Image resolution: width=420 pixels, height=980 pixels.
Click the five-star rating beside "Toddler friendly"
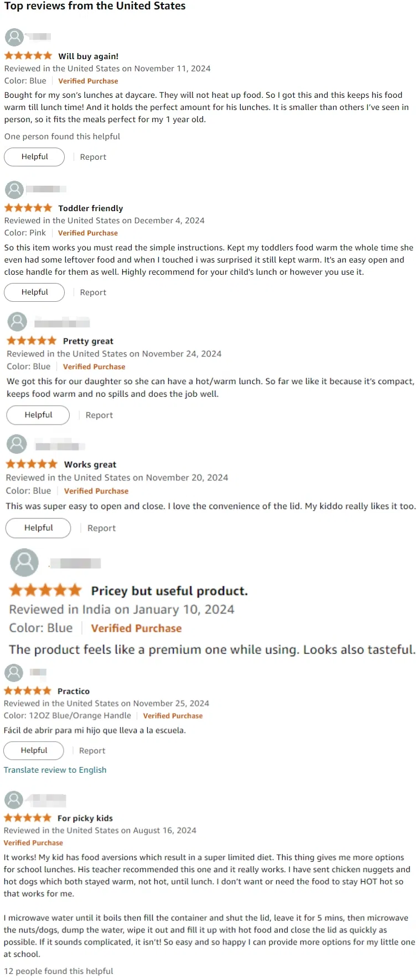28,208
